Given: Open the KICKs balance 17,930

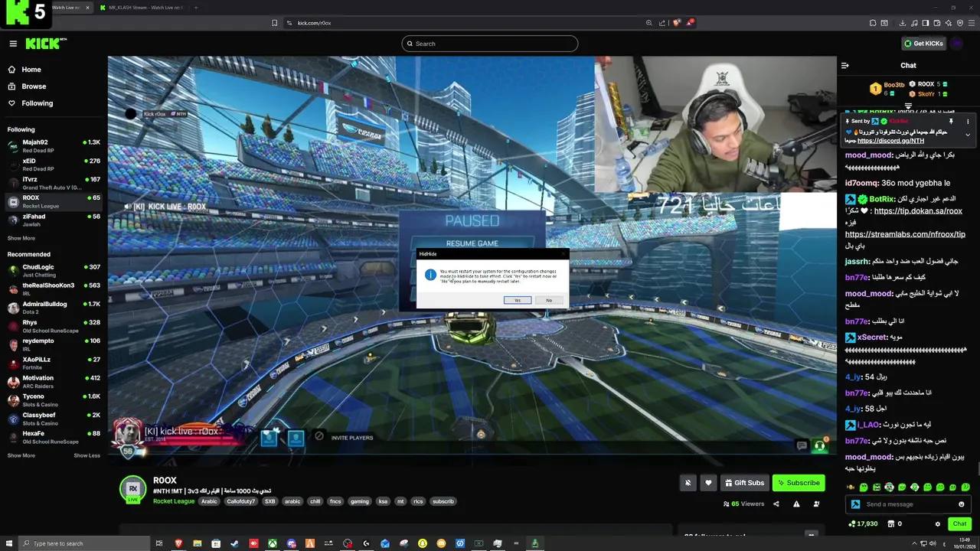Looking at the screenshot, I should tap(864, 523).
